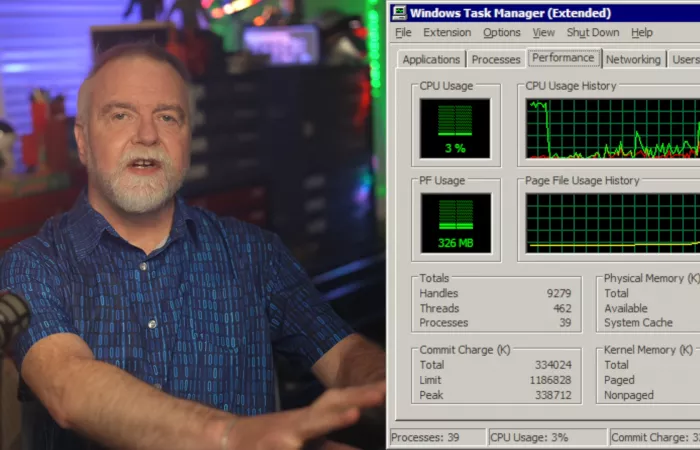Click Commit Charge Peak value 338712
The image size is (700, 450).
553,396
